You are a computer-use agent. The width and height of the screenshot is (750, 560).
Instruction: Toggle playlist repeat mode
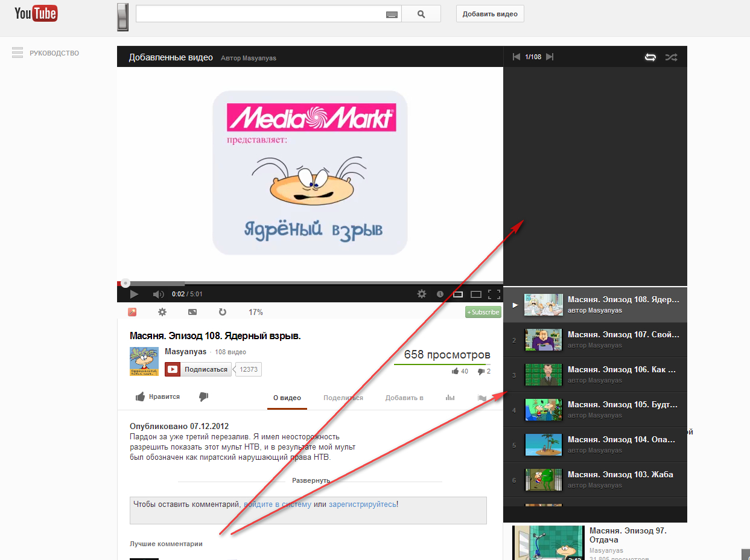tap(650, 57)
